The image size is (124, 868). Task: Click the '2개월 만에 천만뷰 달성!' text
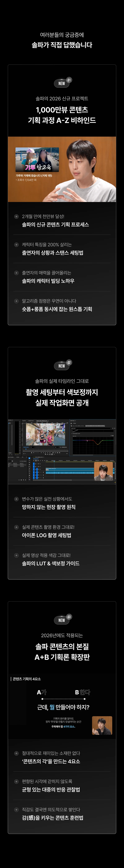(43, 216)
